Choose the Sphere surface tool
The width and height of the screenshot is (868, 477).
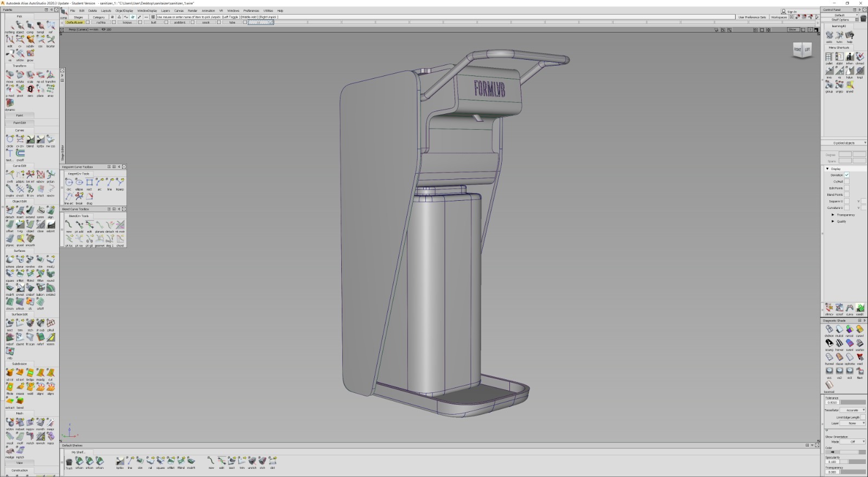pyautogui.click(x=10, y=260)
